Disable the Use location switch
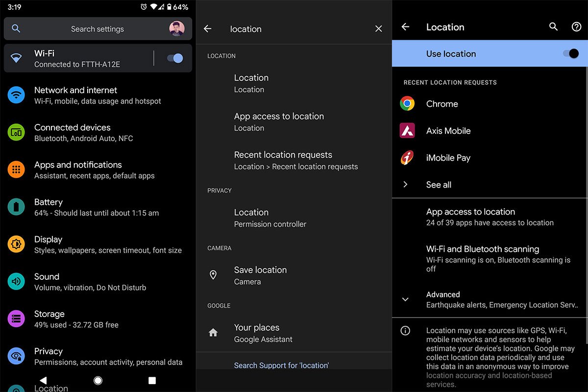 coord(570,54)
